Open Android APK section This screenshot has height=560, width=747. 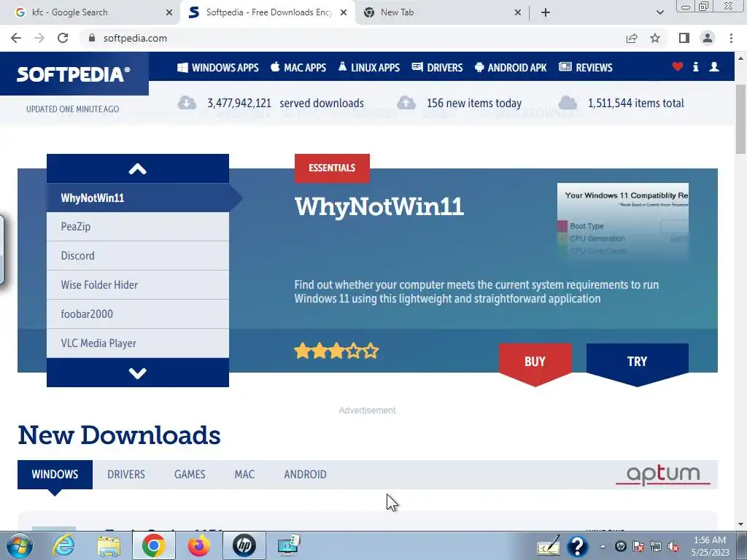click(511, 68)
